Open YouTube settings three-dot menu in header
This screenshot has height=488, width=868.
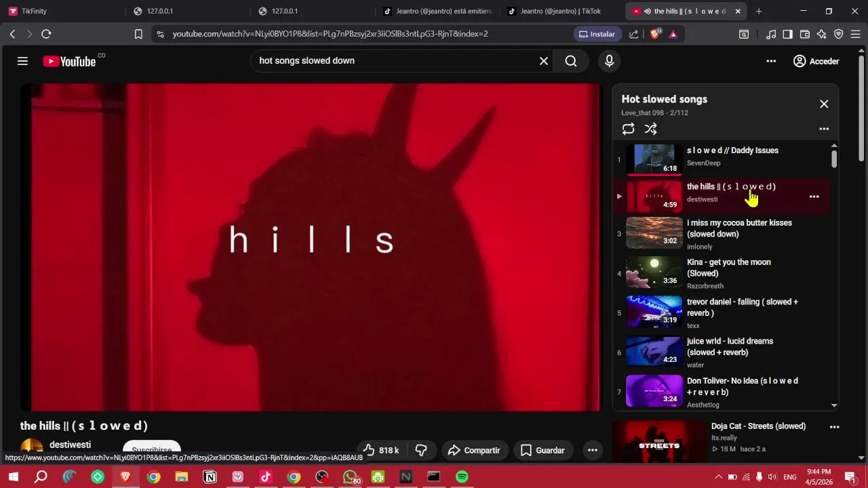pyautogui.click(x=771, y=61)
